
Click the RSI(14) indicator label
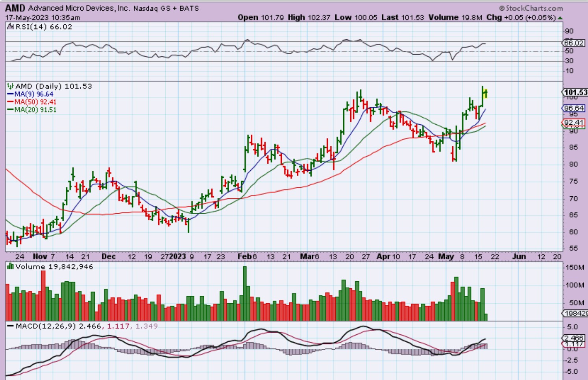(x=44, y=27)
